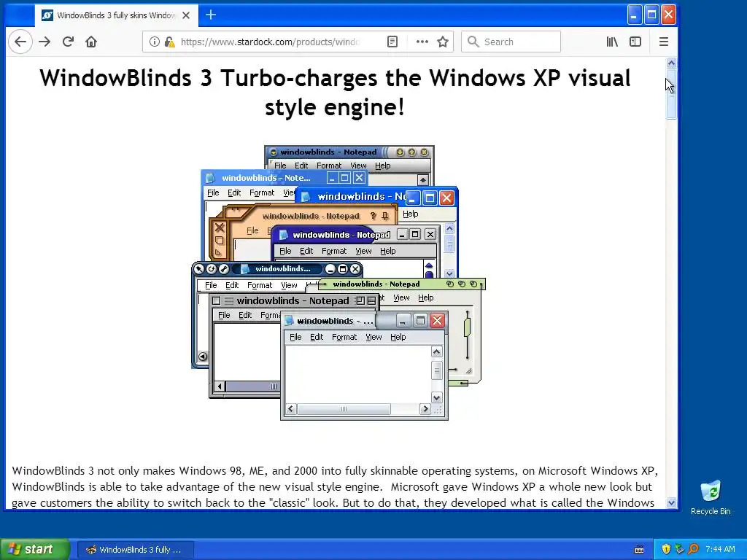Click WindowBlinds 3 fully taskbar button
Screen dimensions: 747x560
tap(135, 550)
